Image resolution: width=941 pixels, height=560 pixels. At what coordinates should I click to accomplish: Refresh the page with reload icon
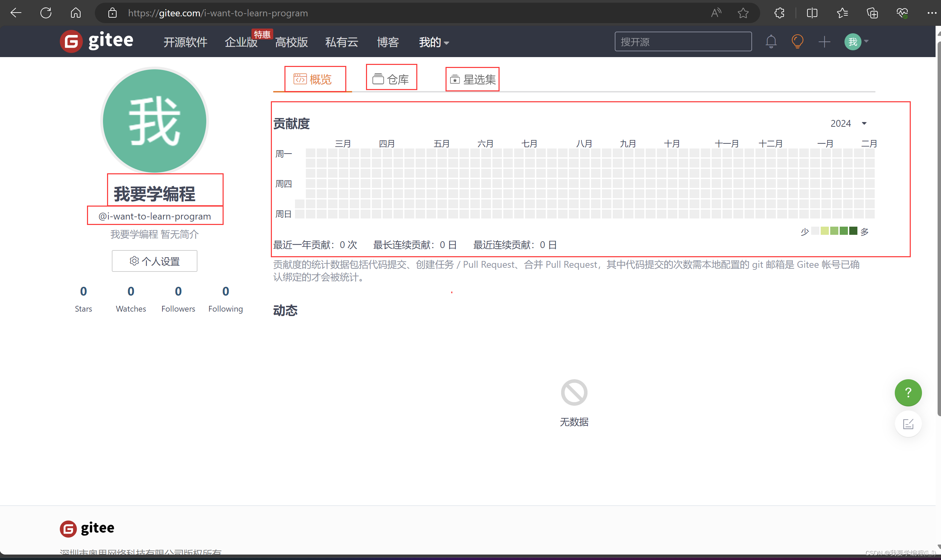46,13
